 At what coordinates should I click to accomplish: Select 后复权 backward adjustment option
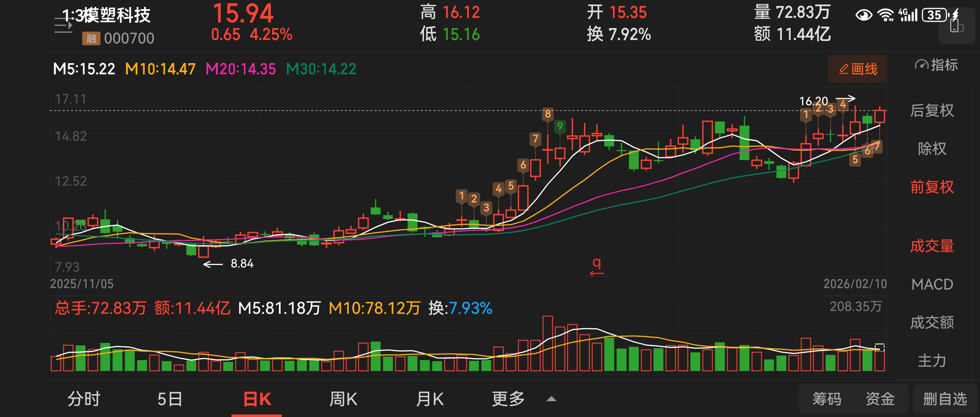point(932,111)
